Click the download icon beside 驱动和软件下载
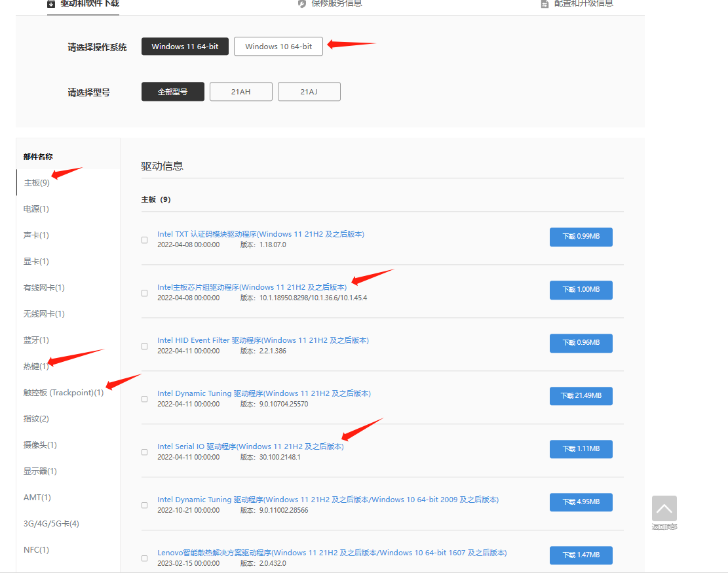The image size is (728, 573). tap(51, 3)
